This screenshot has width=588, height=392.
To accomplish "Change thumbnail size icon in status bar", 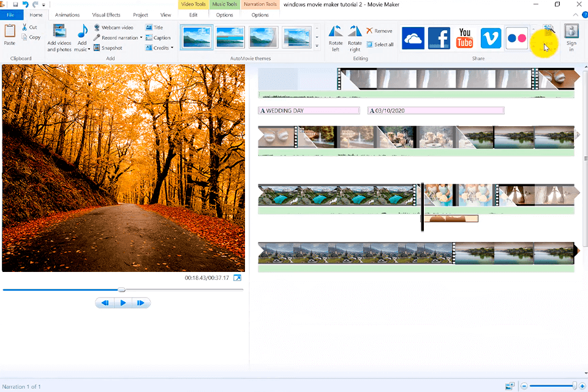I will (510, 386).
